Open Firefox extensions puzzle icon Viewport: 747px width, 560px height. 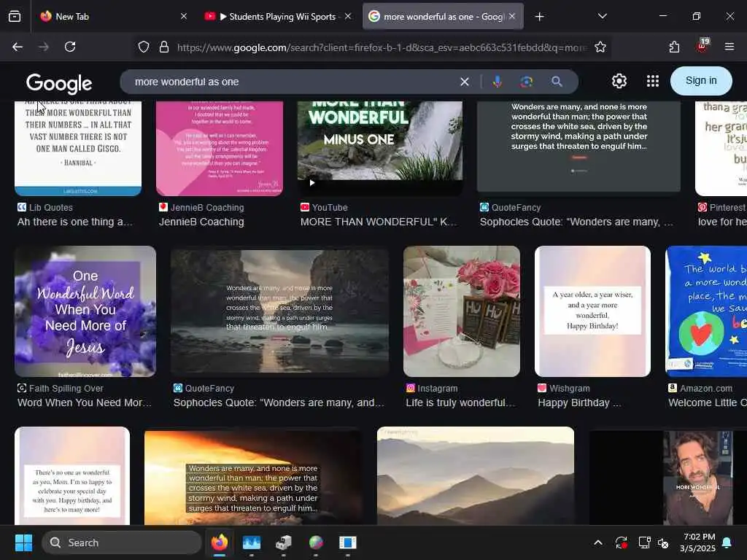click(674, 47)
